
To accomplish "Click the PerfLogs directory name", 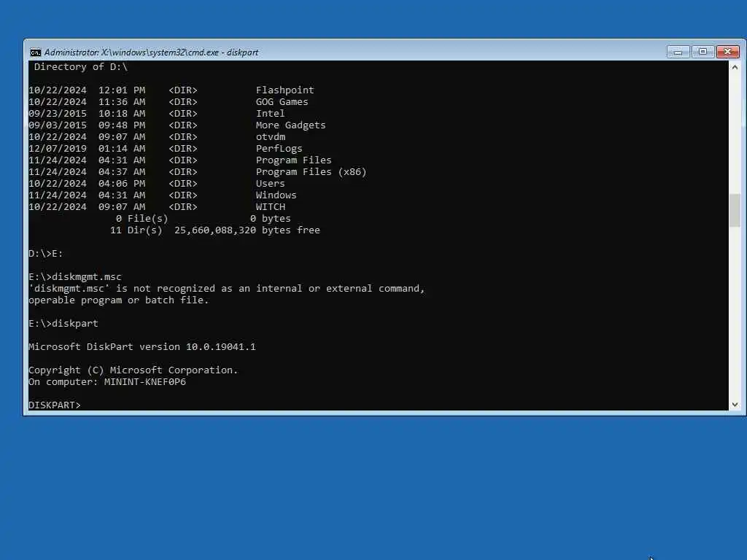I will point(279,149).
